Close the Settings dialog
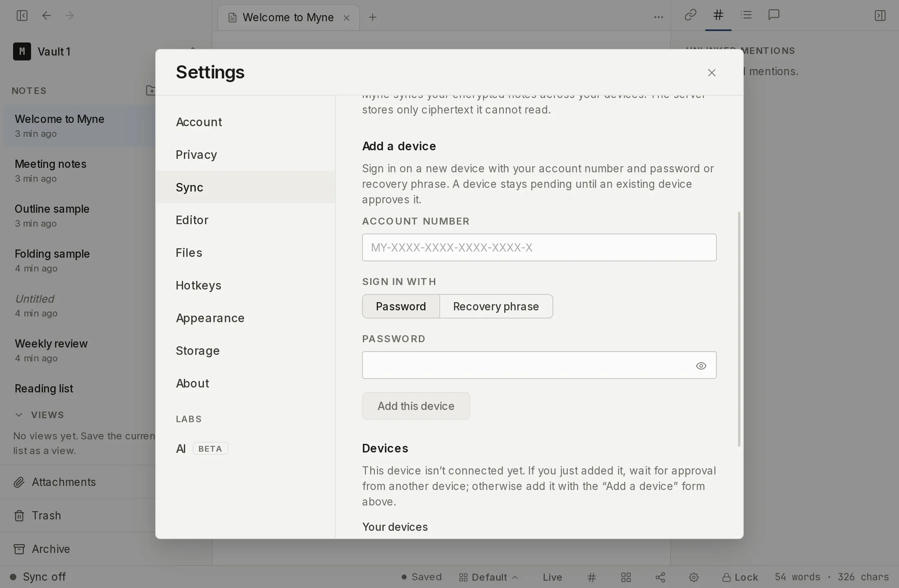The image size is (899, 588). click(712, 72)
